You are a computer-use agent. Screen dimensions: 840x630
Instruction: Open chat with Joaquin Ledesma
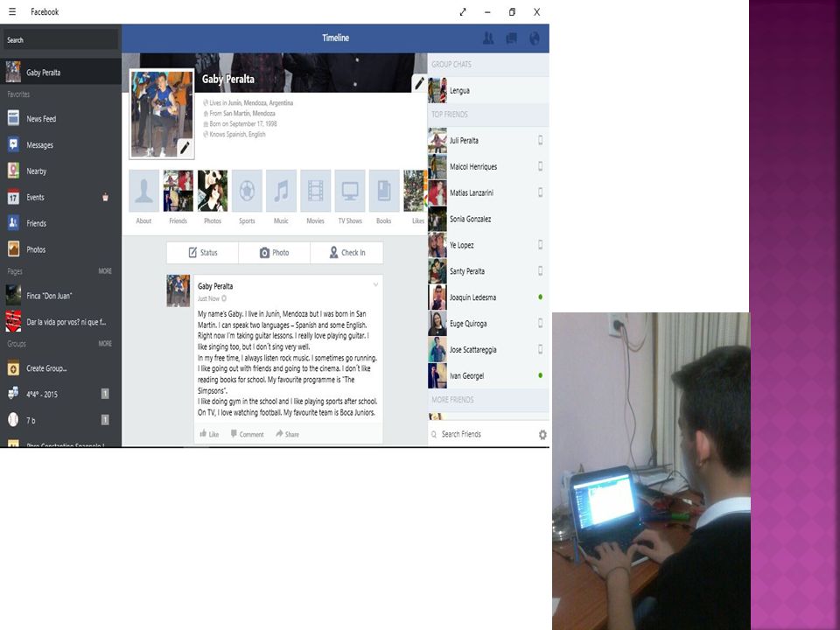click(488, 297)
